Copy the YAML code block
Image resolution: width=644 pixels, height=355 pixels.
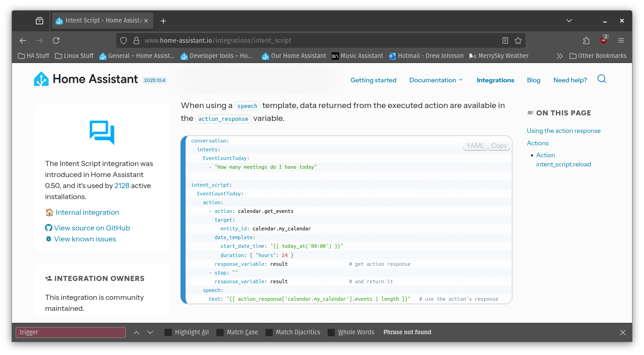click(499, 146)
